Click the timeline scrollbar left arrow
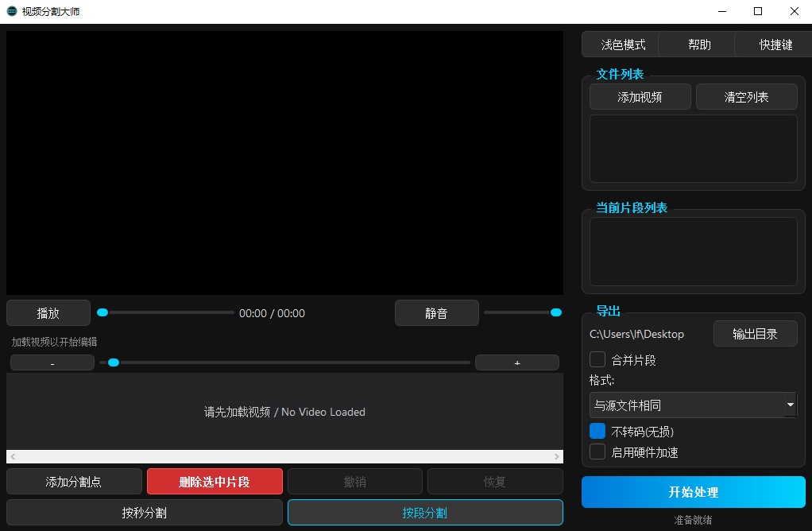This screenshot has width=812, height=531. [x=13, y=457]
